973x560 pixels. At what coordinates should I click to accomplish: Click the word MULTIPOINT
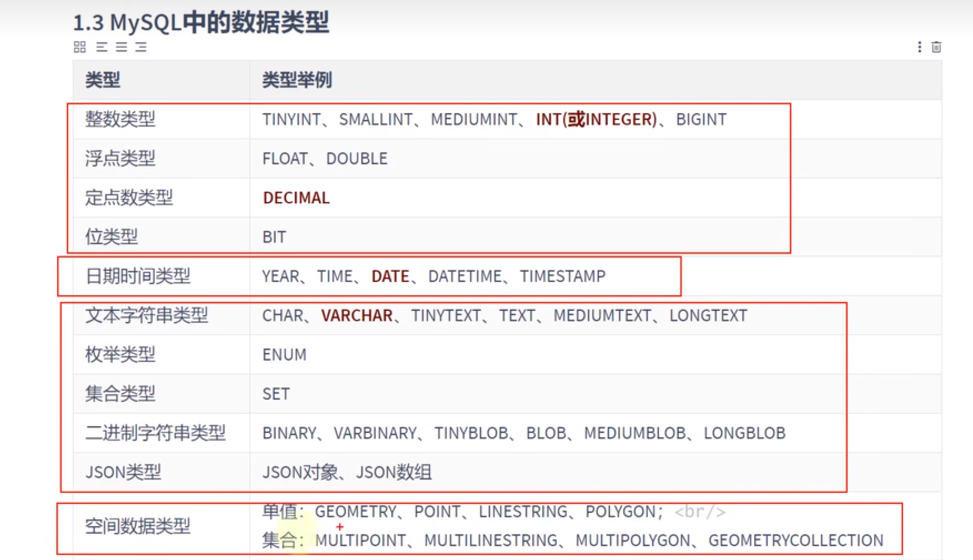[361, 540]
